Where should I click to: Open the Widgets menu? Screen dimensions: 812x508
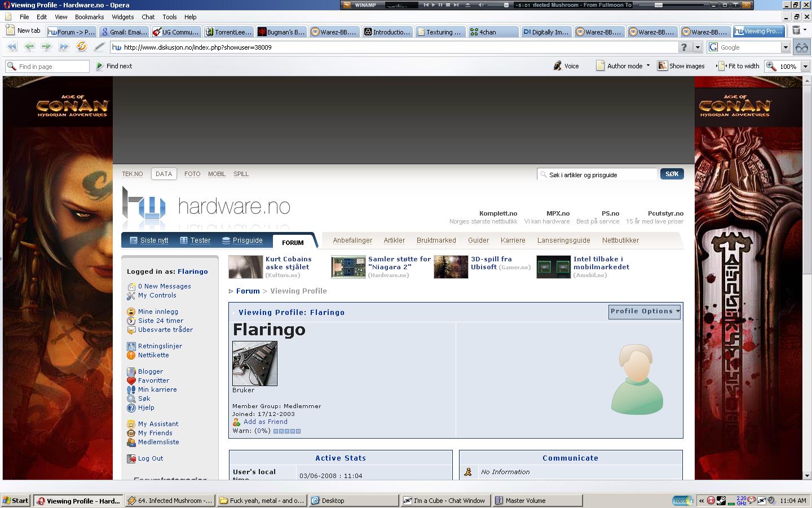click(122, 17)
